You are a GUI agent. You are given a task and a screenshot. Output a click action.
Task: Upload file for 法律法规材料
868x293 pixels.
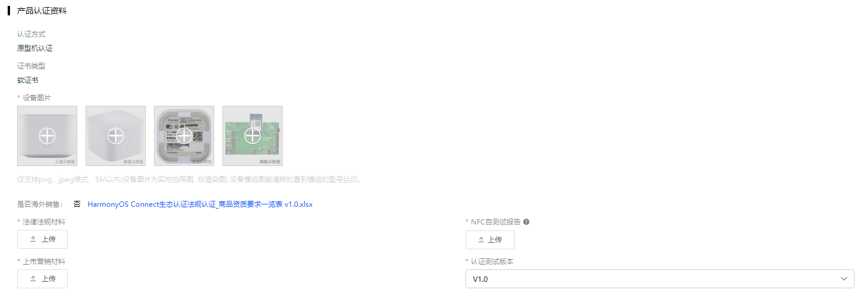coord(42,239)
